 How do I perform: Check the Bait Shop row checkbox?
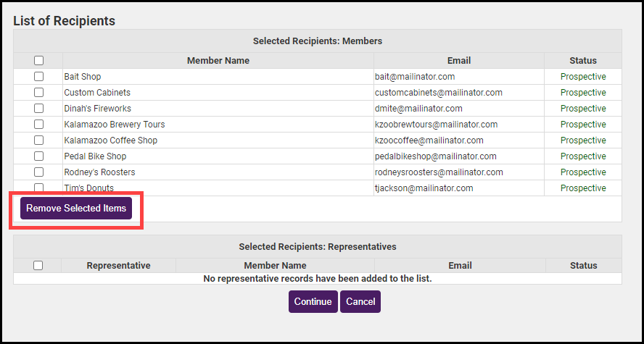(x=38, y=77)
